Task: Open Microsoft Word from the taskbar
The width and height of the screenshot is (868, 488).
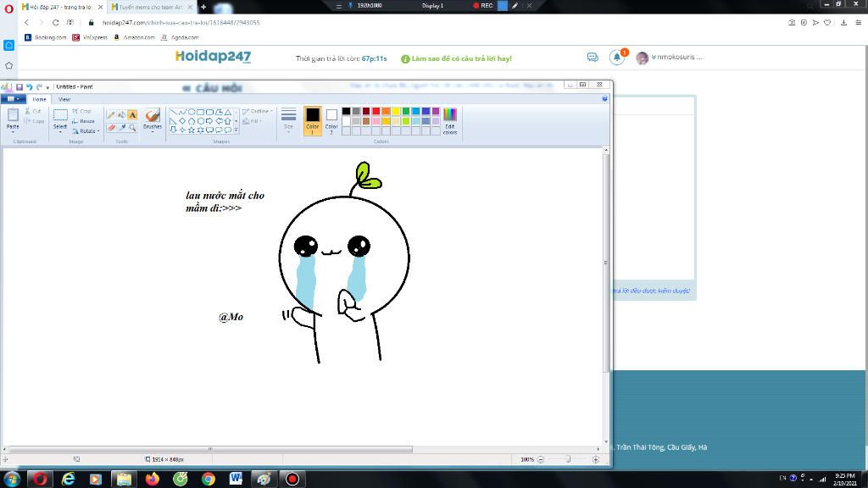Action: tap(236, 479)
